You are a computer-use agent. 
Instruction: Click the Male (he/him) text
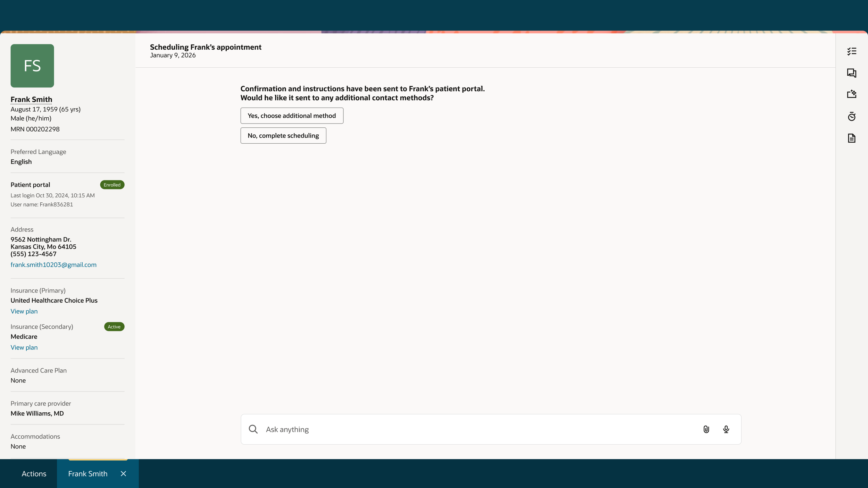[31, 118]
